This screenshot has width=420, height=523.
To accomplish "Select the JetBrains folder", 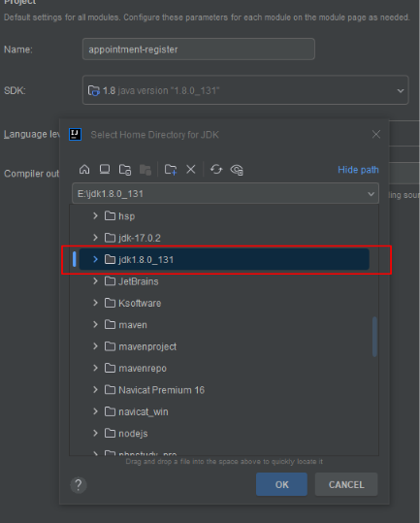I will 224,280.
